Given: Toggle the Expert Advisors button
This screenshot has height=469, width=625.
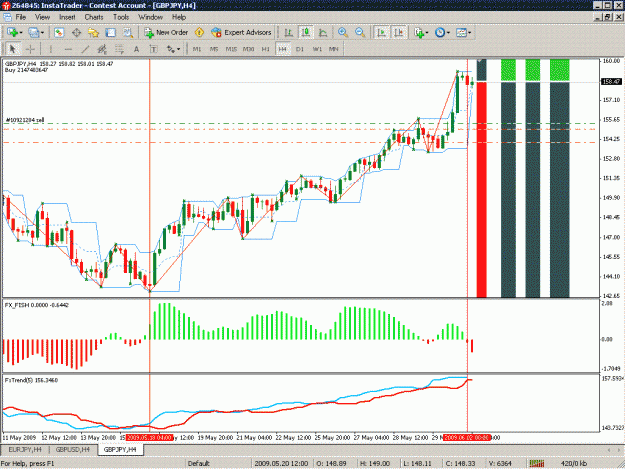Looking at the screenshot, I should point(241,33).
